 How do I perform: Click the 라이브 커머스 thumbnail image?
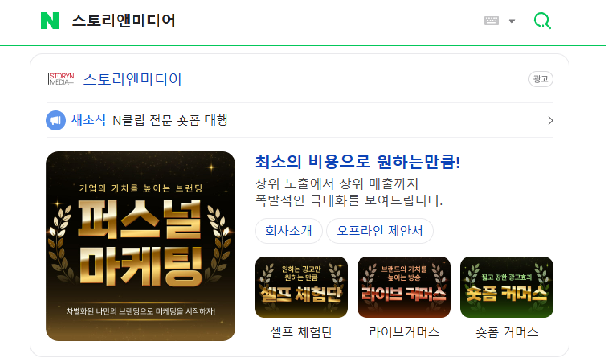[x=404, y=287]
